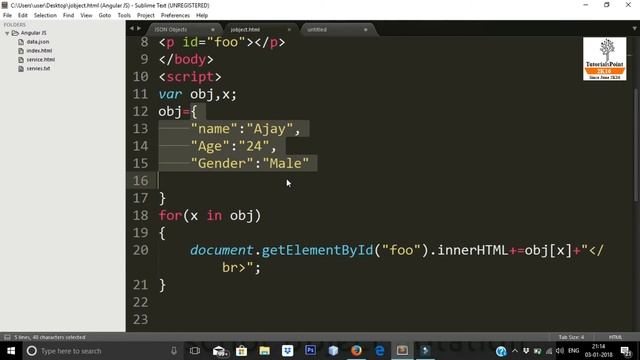
Task: Change HTML syntax in status bar
Action: point(615,337)
